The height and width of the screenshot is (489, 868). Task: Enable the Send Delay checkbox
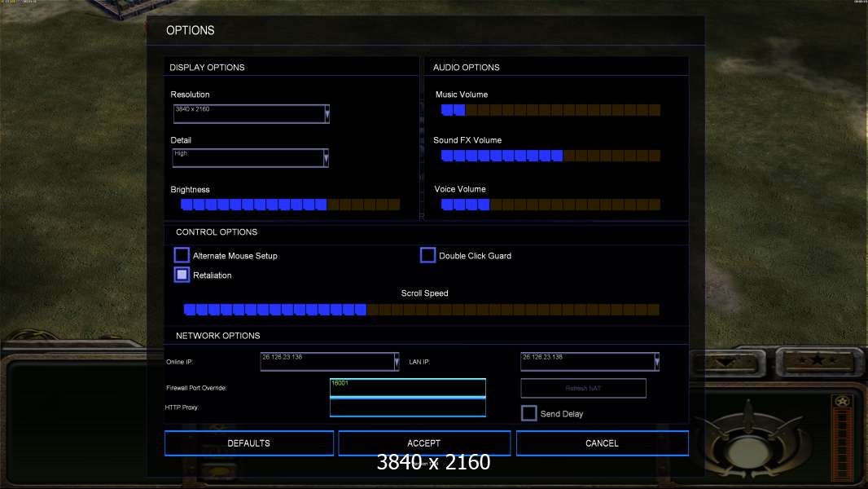pos(529,414)
